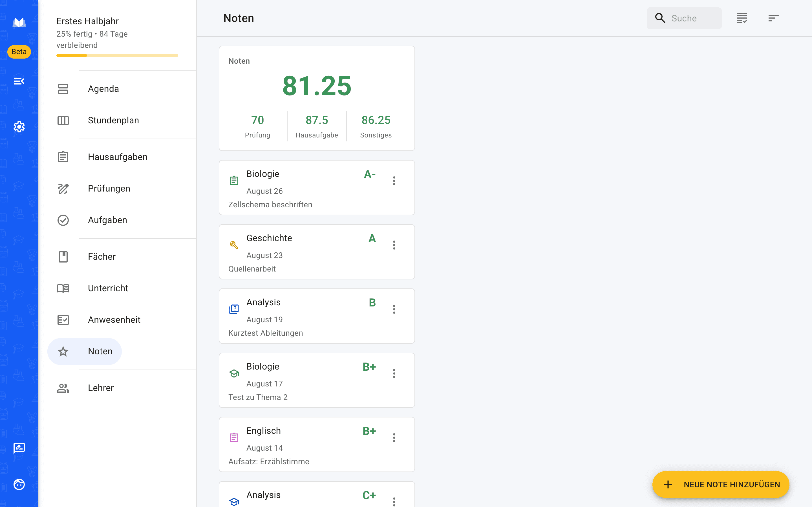812x507 pixels.
Task: Click the checklist filter icon in header
Action: (742, 18)
